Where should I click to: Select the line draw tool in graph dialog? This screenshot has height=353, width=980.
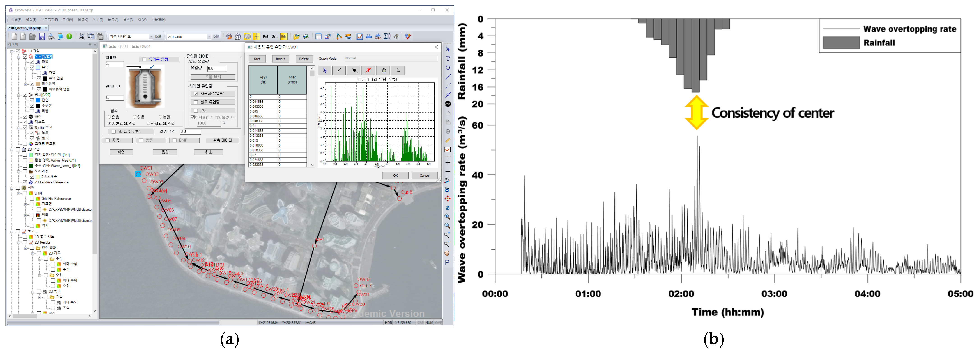tap(339, 70)
